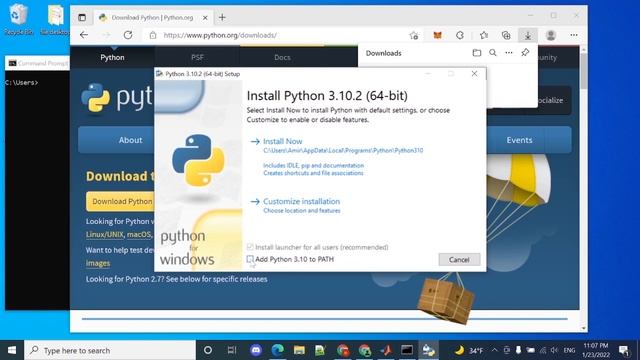Pin the Downloads panel
This screenshot has height=360, width=640.
(525, 53)
